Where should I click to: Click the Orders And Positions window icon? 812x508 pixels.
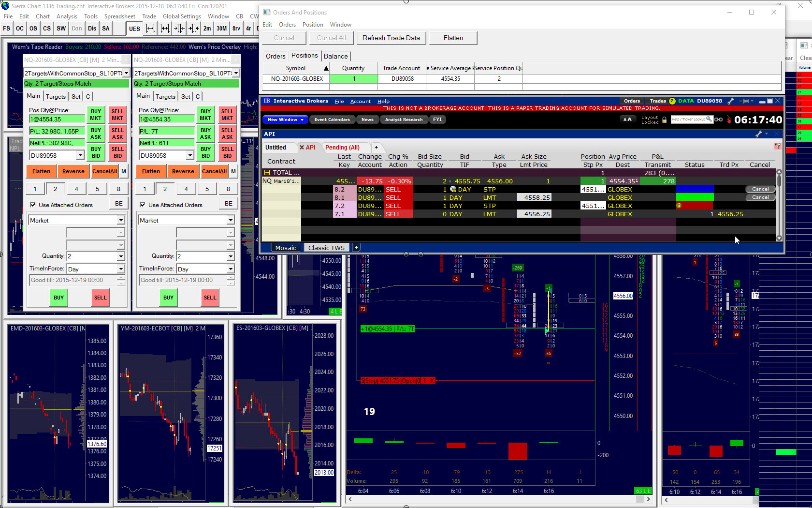(x=266, y=12)
